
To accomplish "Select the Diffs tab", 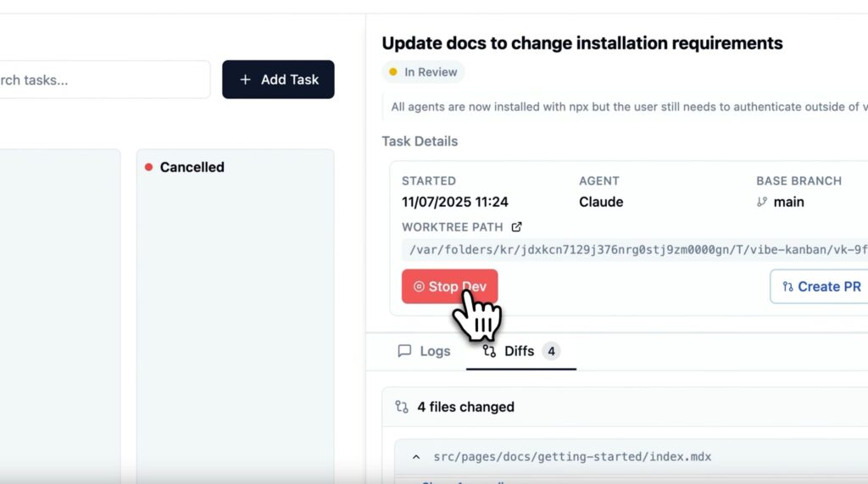I will 521,351.
